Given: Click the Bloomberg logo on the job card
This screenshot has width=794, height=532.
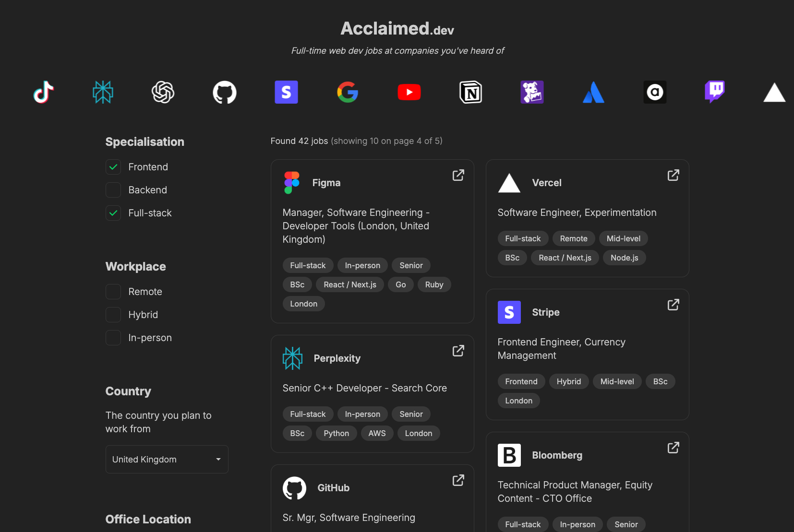Looking at the screenshot, I should pyautogui.click(x=509, y=455).
